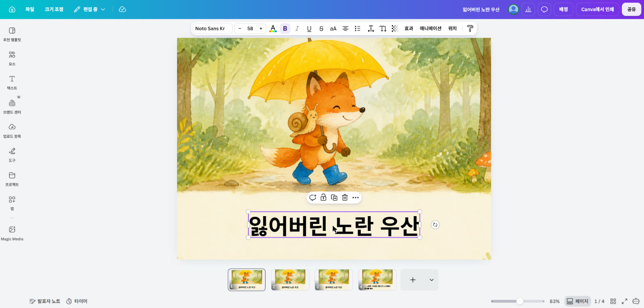
Task: Toggle underline formatting
Action: point(309,29)
